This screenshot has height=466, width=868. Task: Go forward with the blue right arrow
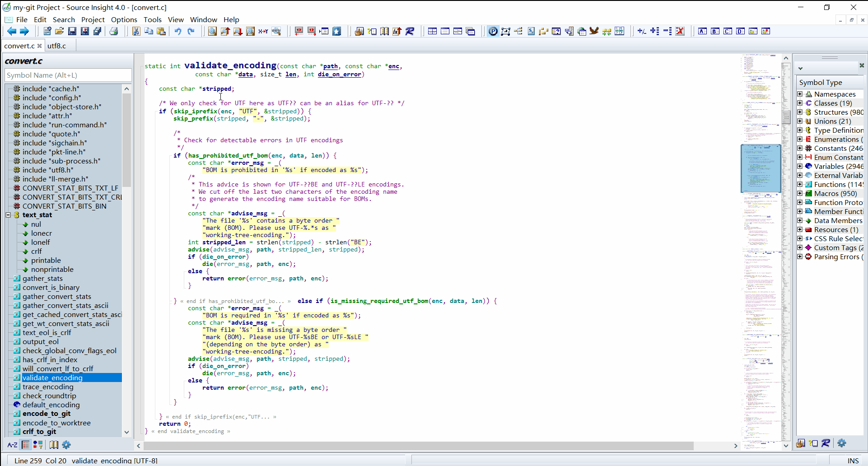coord(24,31)
